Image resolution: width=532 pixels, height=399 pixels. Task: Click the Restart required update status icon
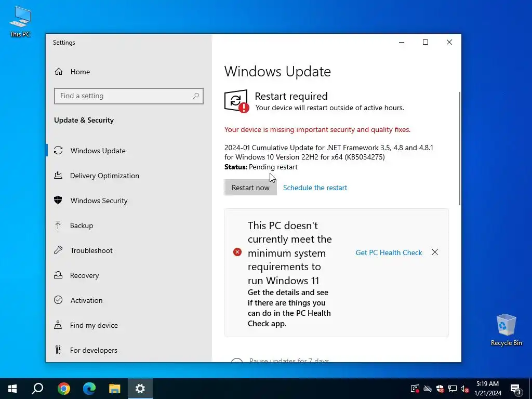(236, 101)
